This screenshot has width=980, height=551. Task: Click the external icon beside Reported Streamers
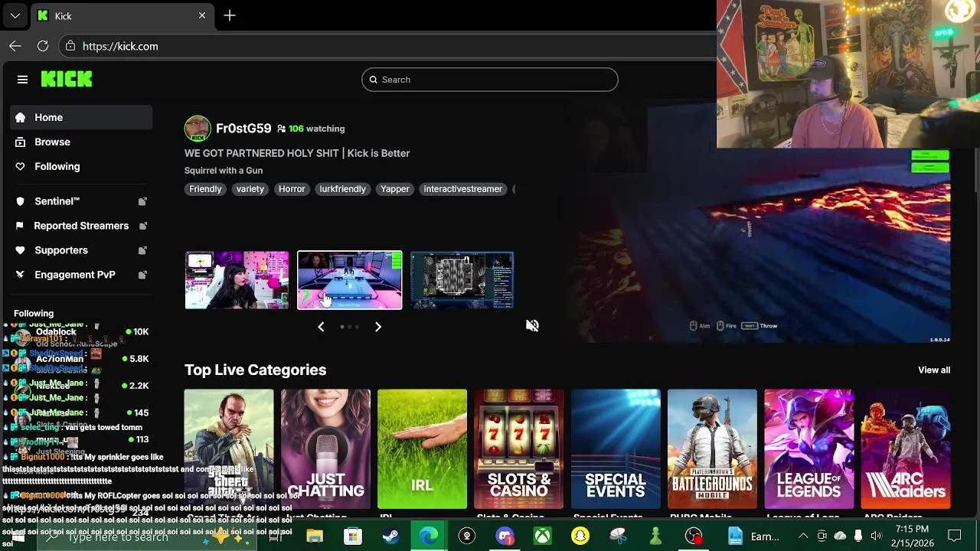pos(142,226)
